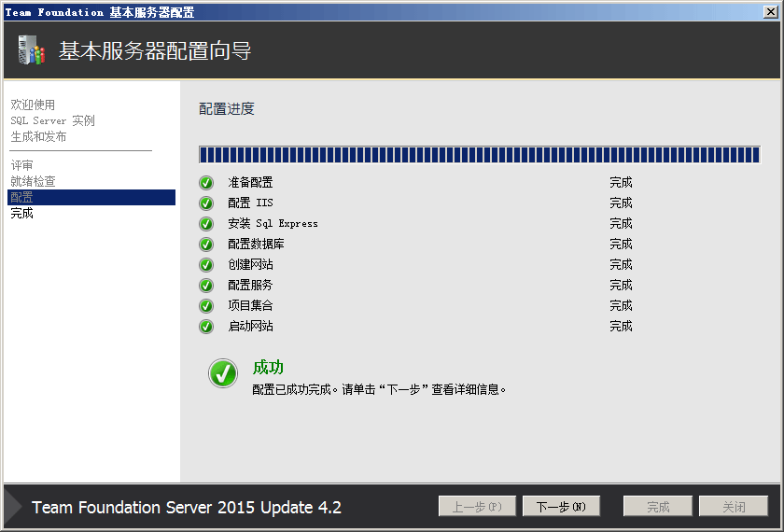Click the server wizard logo icon

pos(31,50)
